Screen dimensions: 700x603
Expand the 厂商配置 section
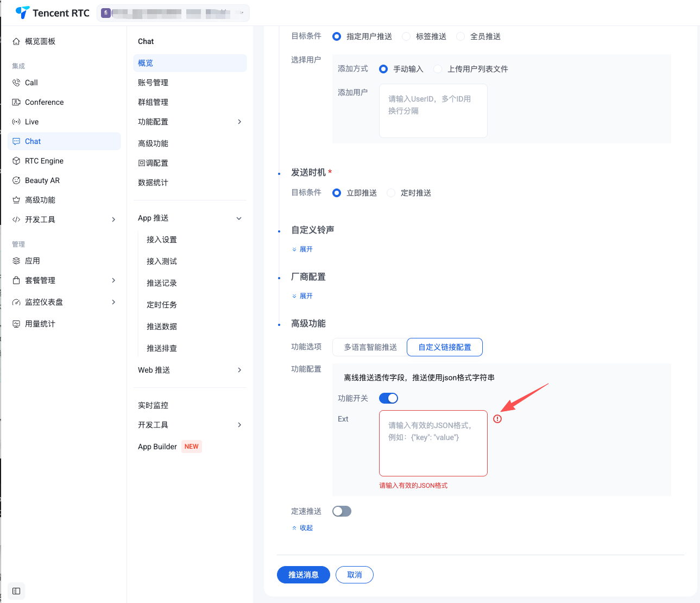pos(302,296)
